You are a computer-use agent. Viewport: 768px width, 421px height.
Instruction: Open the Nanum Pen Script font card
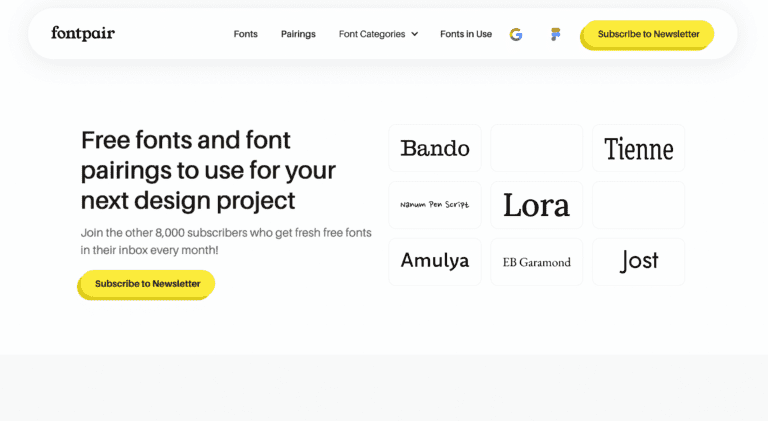click(435, 205)
